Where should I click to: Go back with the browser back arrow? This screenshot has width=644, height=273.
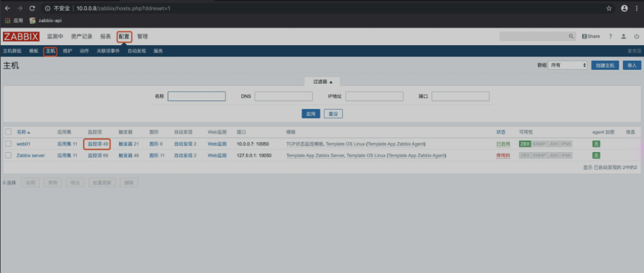7,8
